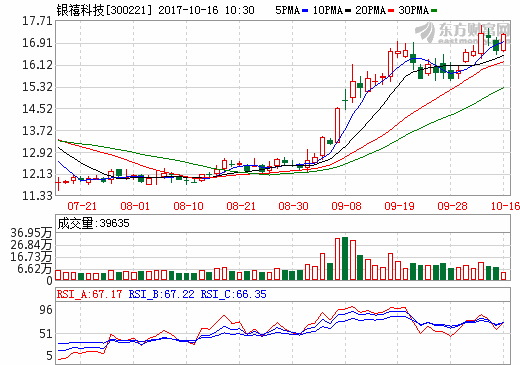
Task: Click volume axis label 36.95万
Action: (31, 233)
